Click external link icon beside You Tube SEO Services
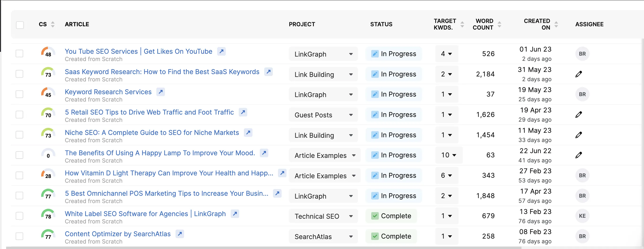Viewport: 644px width, 249px height. [x=221, y=51]
